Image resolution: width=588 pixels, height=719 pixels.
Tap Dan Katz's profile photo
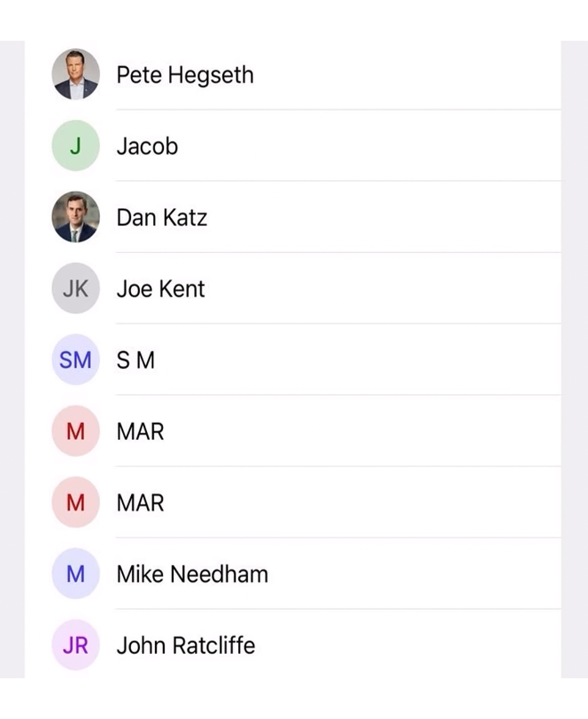click(76, 217)
